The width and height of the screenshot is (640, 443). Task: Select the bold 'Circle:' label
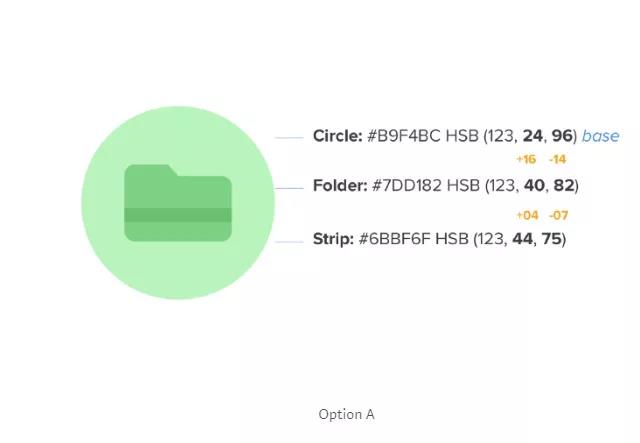point(338,136)
